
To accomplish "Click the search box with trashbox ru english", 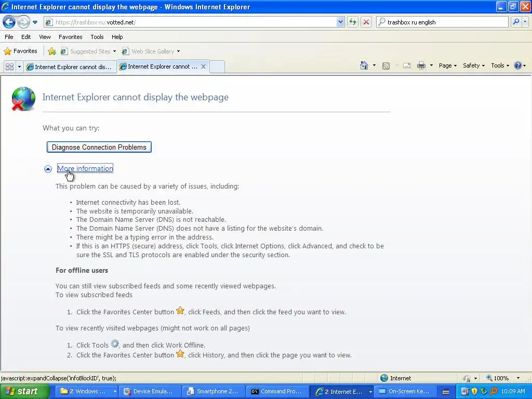I will 443,22.
